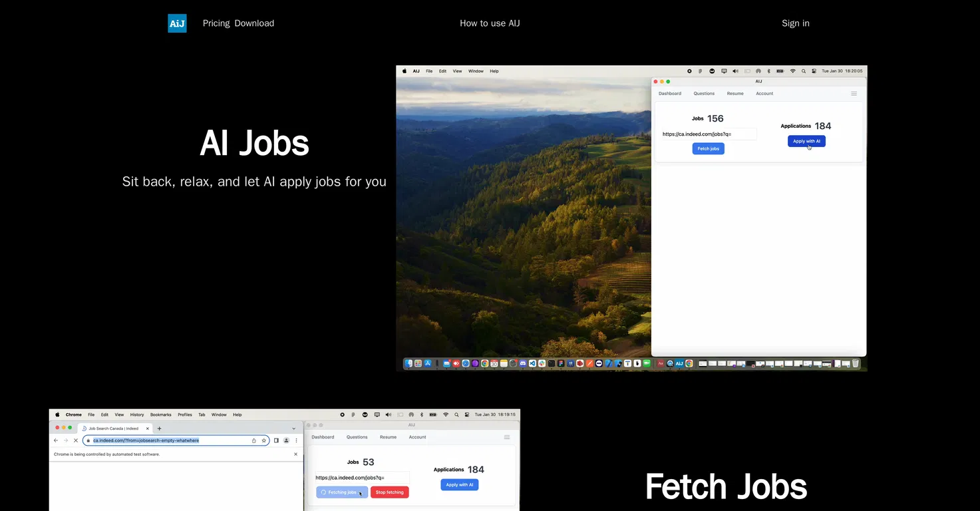Click Spotlight search icon in hero screenshot menu bar

tap(804, 71)
